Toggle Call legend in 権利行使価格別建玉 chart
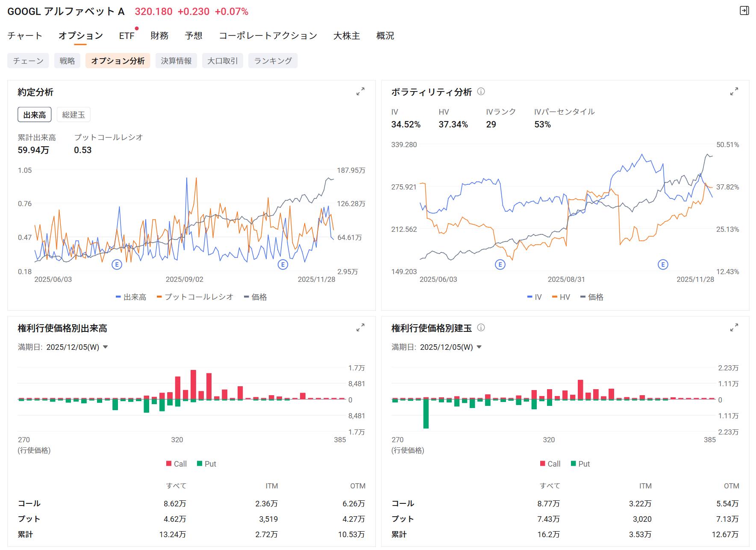 550,464
